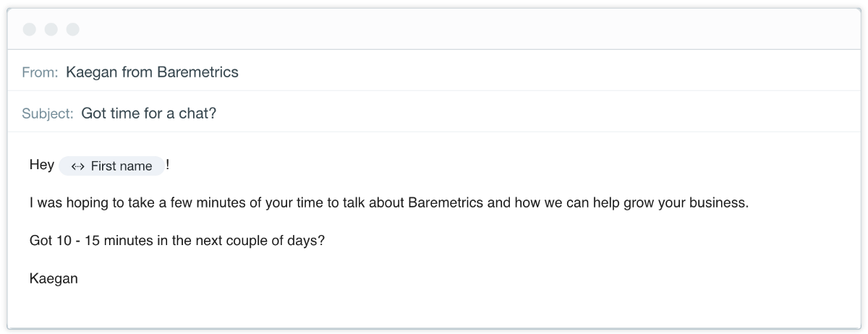Place cursor on the Hey greeting

41,165
